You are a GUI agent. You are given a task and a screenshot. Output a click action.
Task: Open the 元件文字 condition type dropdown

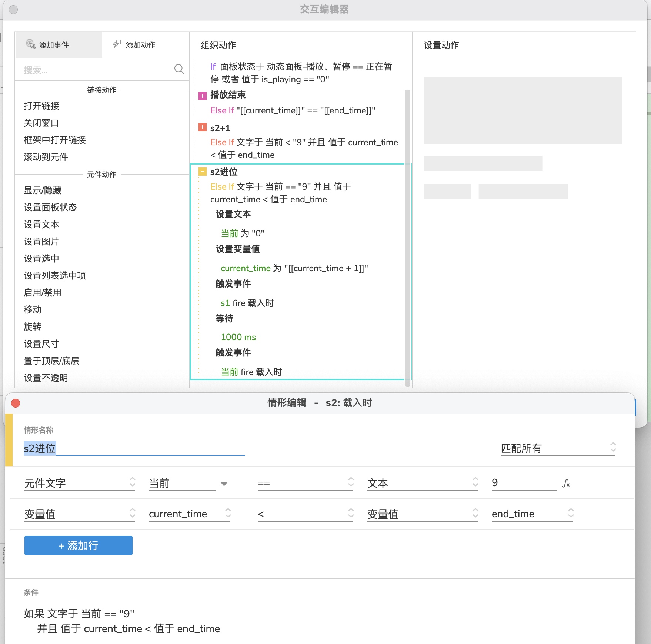[x=80, y=483]
